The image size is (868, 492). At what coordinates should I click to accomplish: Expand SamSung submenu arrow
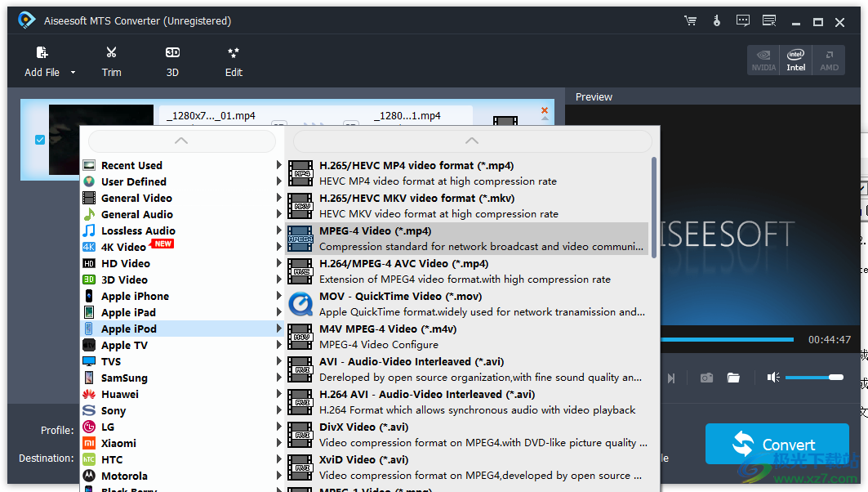tap(279, 378)
